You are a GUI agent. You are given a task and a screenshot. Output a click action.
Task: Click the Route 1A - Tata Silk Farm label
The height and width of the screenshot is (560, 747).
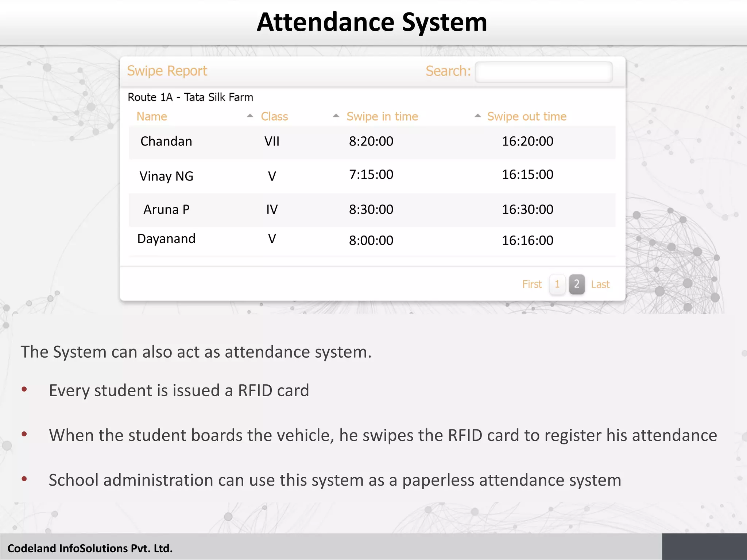[x=190, y=97]
